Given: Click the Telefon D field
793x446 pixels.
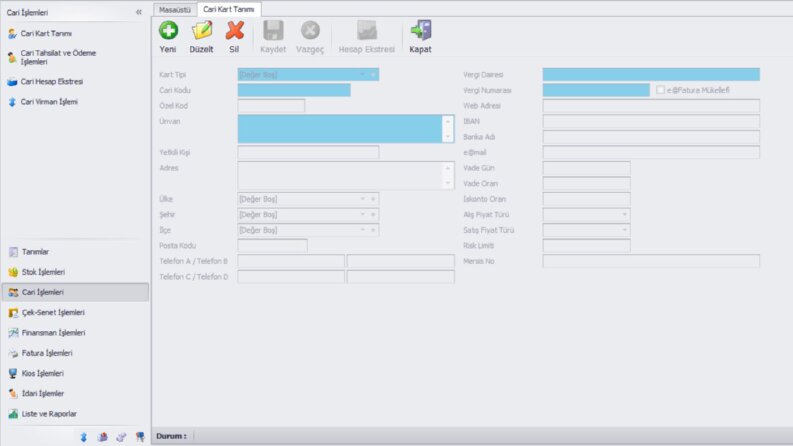Looking at the screenshot, I should [x=401, y=277].
